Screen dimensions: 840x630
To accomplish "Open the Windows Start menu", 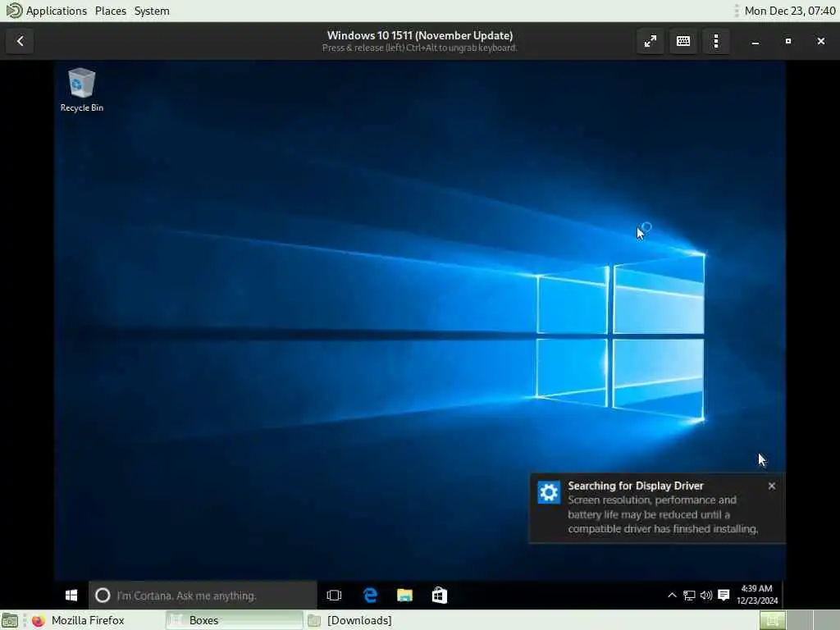I will 71,596.
